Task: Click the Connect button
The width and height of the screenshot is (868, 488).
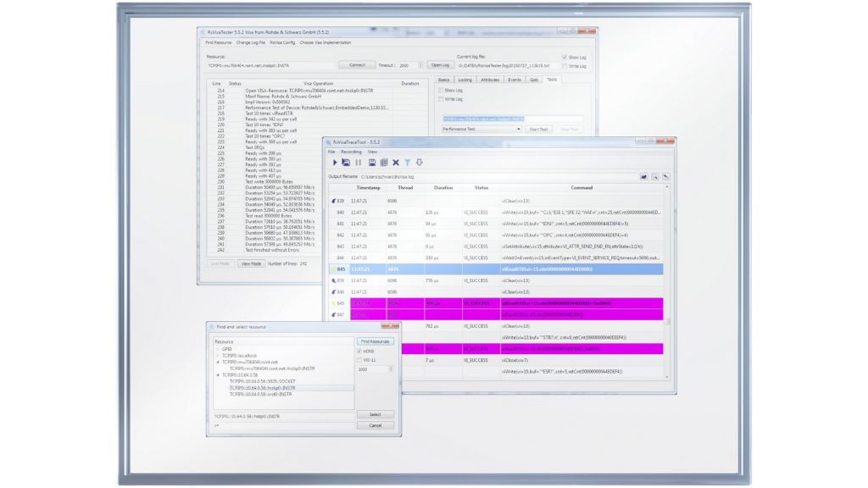Action: coord(357,65)
